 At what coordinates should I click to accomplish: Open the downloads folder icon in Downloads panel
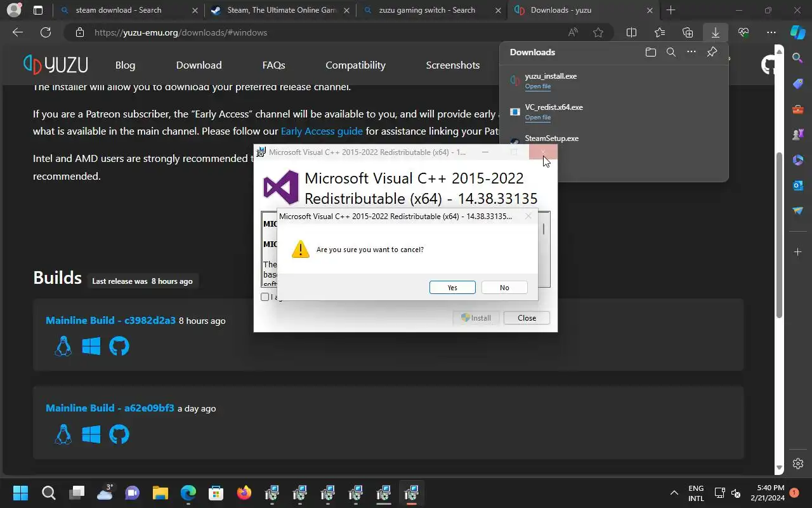(650, 52)
